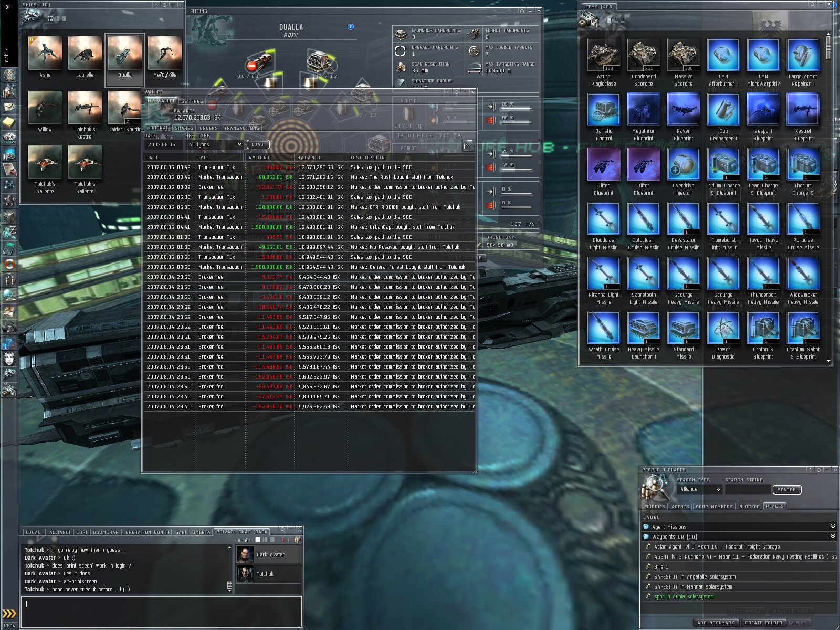Open the Omerta chat tab

click(201, 532)
